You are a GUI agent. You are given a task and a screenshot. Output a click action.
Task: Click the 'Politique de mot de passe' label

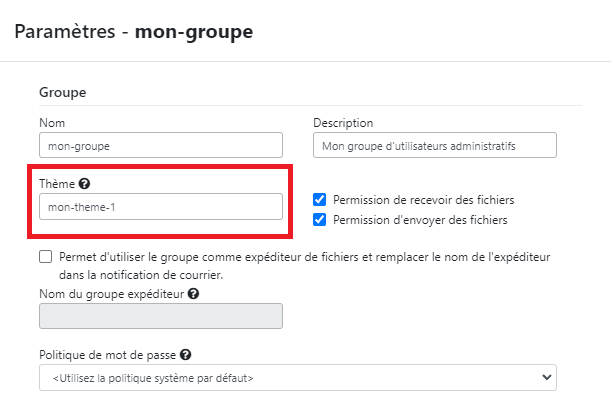107,355
